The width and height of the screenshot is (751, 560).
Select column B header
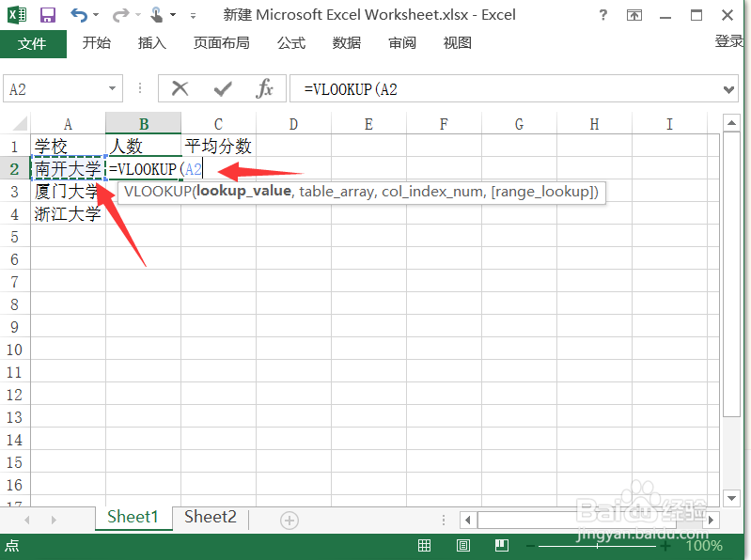click(144, 124)
